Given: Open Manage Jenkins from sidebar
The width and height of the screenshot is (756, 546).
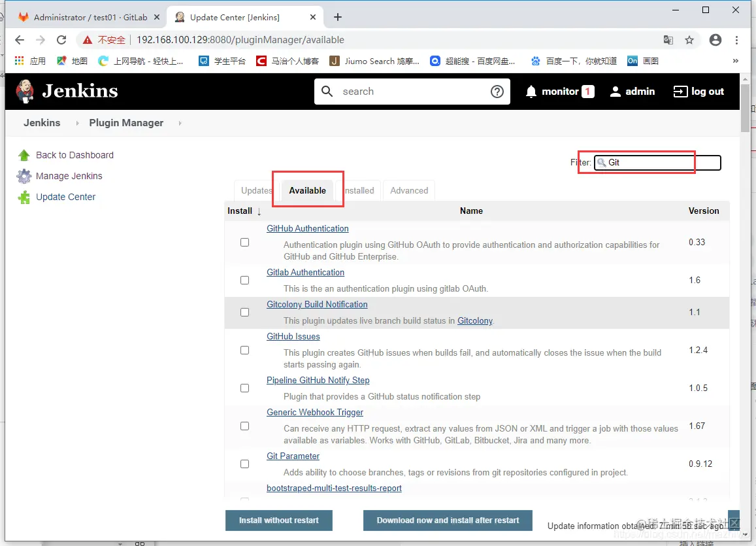Looking at the screenshot, I should click(69, 176).
